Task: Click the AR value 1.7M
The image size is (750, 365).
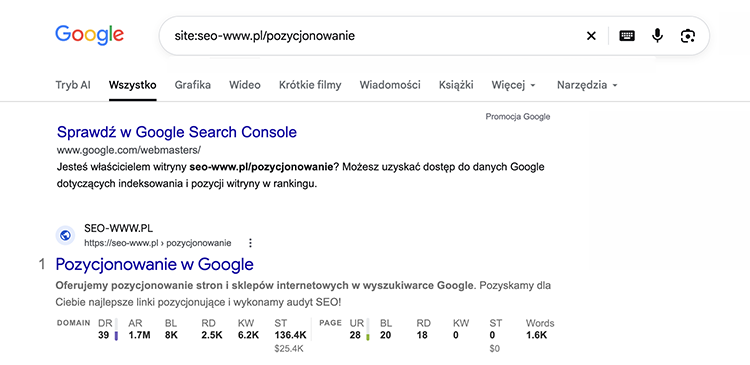Action: pos(139,335)
